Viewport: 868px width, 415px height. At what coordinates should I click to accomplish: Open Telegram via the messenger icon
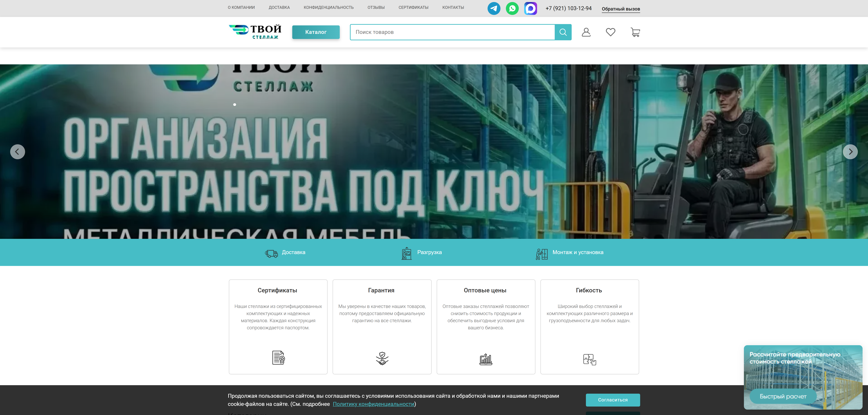(494, 8)
